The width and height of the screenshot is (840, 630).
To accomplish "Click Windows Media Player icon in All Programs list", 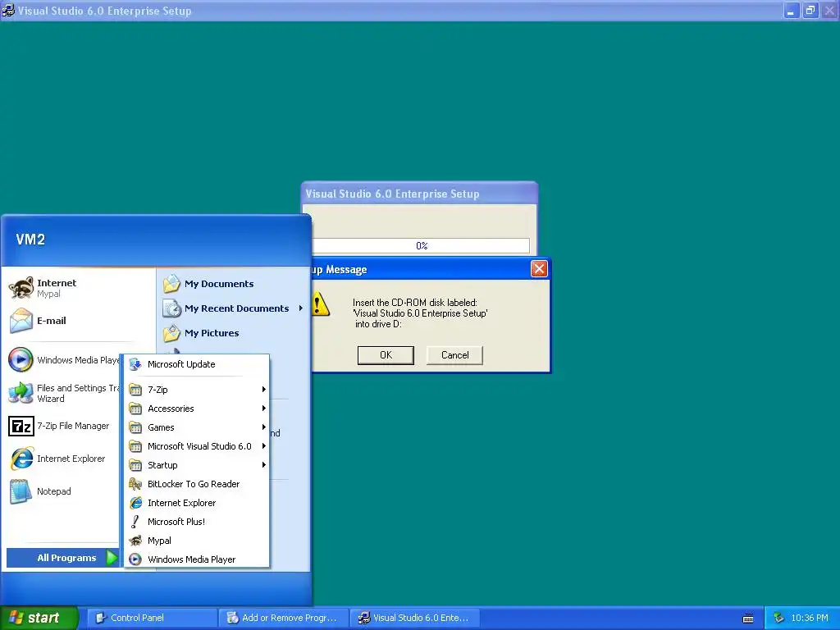I will coord(135,559).
